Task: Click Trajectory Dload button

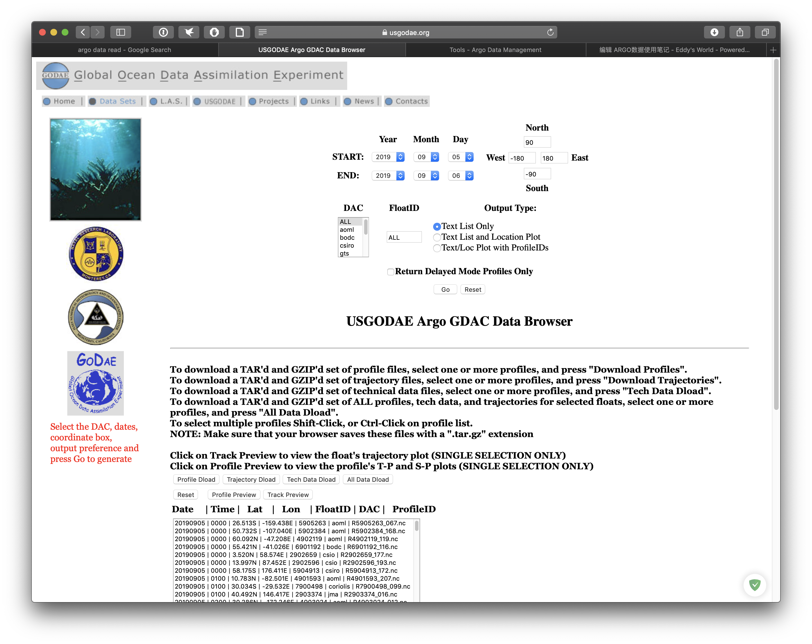Action: (x=251, y=479)
